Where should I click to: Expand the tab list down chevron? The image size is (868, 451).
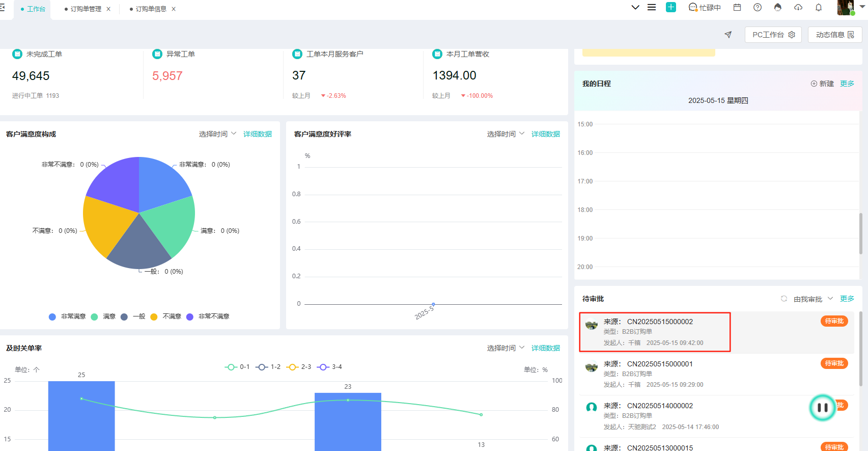click(x=635, y=7)
